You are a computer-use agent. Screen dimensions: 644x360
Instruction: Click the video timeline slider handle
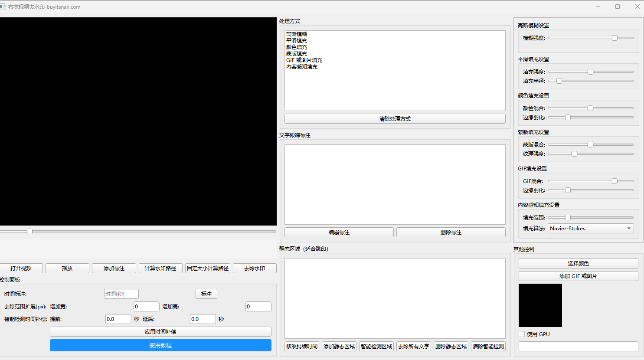click(29, 232)
